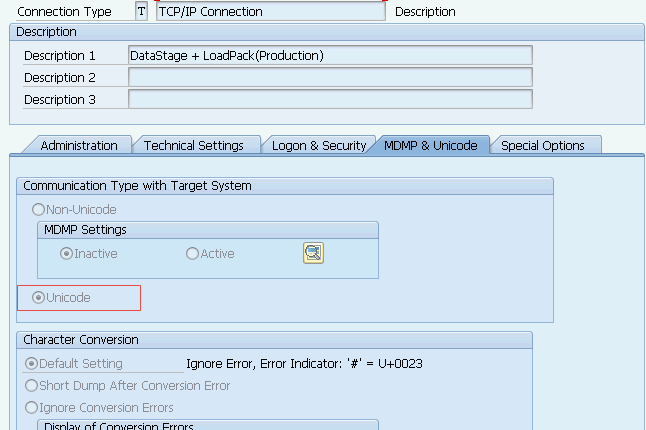The image size is (646, 430).
Task: Click the Character Conversion group header
Action: click(274, 340)
